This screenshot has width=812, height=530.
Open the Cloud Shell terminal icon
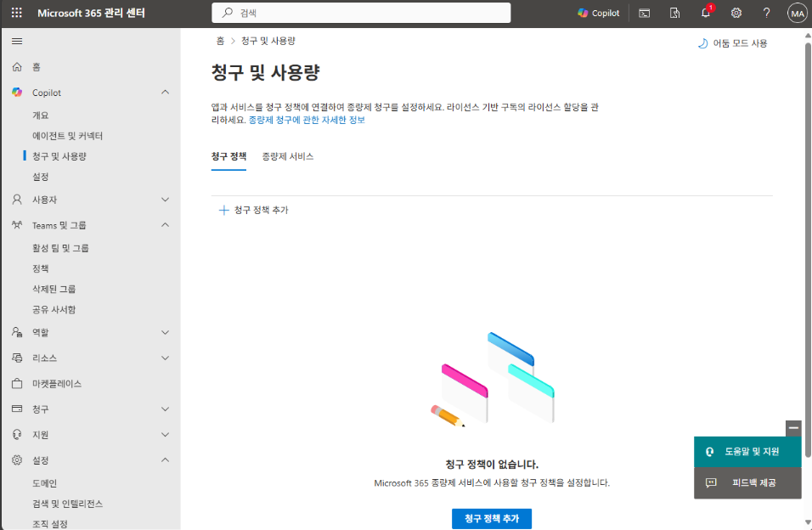[x=644, y=13]
